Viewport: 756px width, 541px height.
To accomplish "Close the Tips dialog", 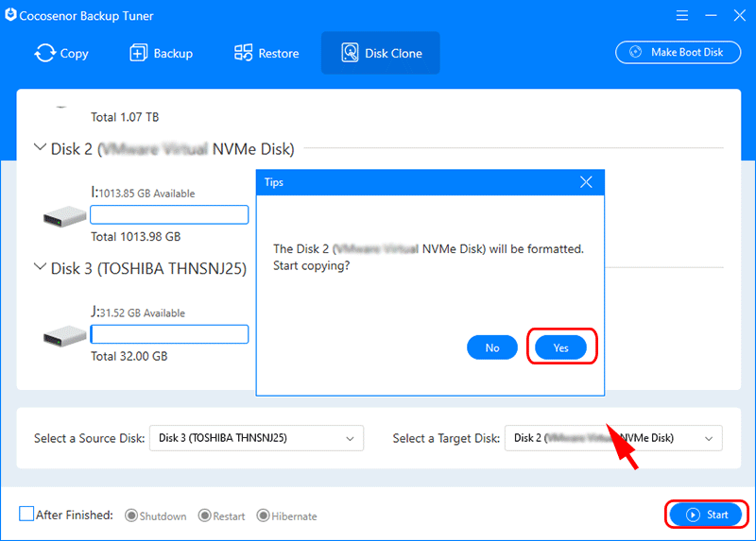I will (586, 182).
